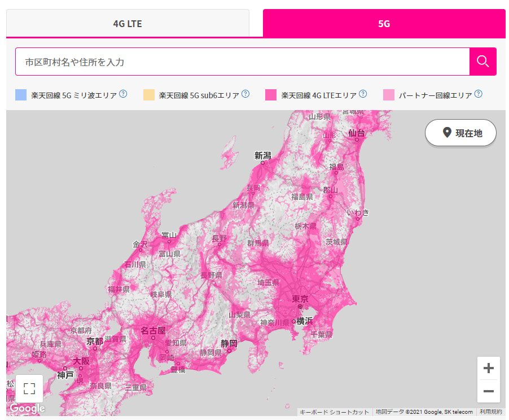Click the パートナー回線エリア legend text
Screen dimensions: 509x420
435,95
